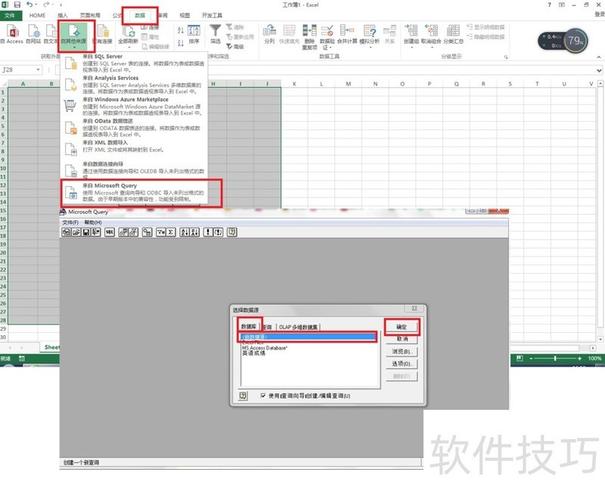Select the highlighted New Data Source row
Screen dimensions: 605x500
pos(308,337)
